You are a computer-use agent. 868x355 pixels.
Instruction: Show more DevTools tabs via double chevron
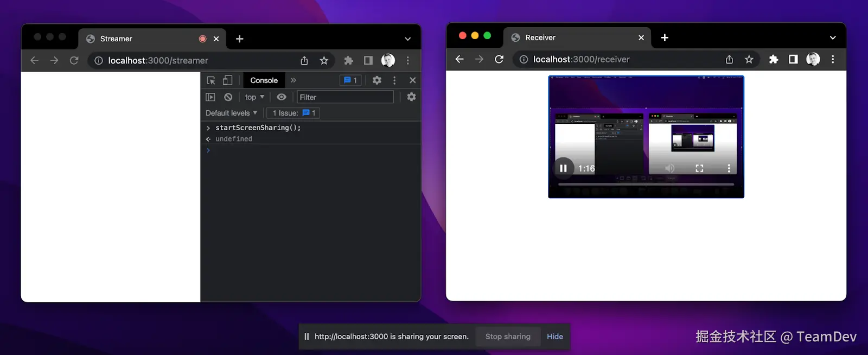click(293, 80)
